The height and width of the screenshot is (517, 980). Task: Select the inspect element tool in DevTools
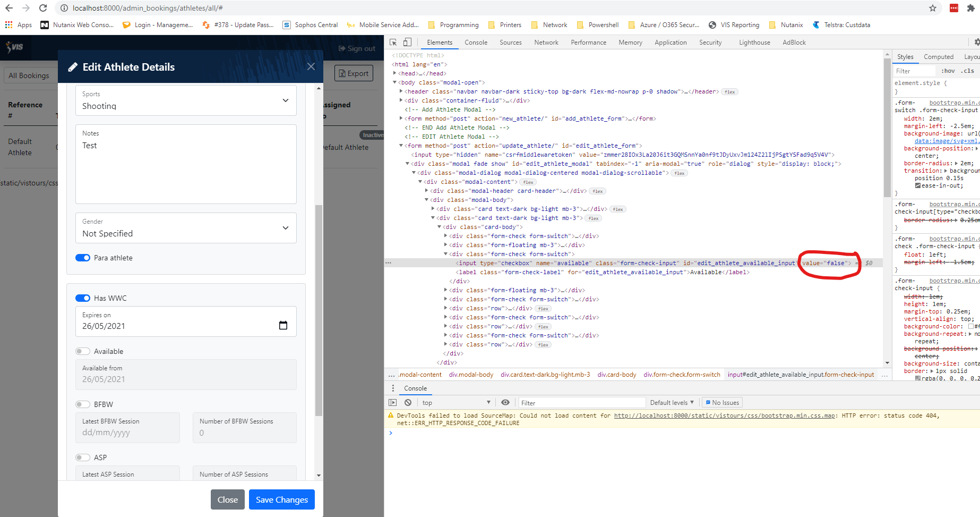click(393, 42)
